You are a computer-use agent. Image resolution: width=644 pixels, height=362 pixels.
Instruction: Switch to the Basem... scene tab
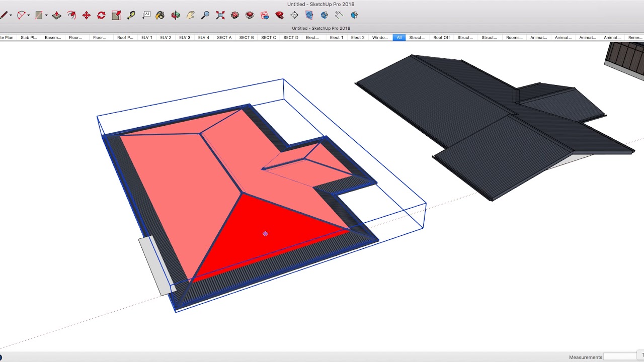[x=52, y=37]
